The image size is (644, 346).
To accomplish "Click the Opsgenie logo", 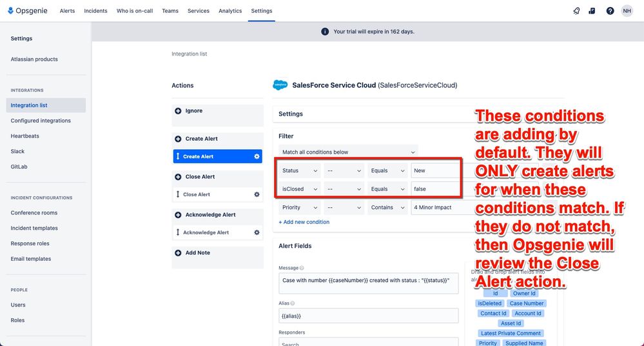I will click(28, 11).
